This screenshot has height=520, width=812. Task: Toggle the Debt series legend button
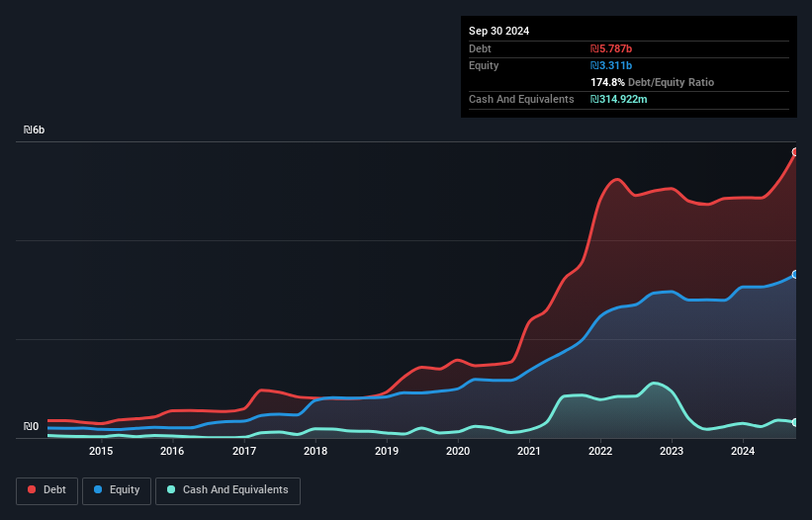(47, 490)
